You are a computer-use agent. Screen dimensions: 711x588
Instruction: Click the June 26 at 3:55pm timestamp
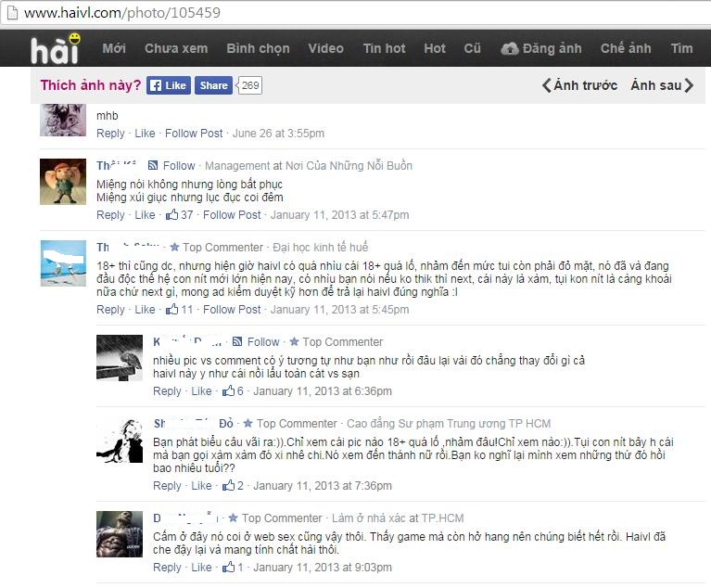(278, 134)
